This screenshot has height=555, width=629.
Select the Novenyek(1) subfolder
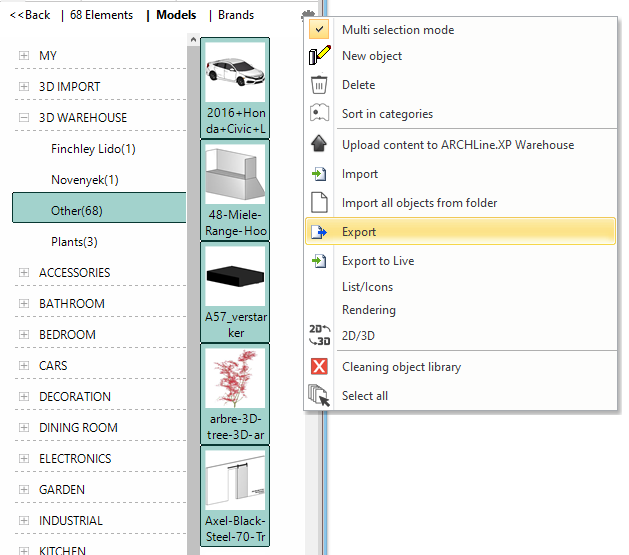(85, 180)
